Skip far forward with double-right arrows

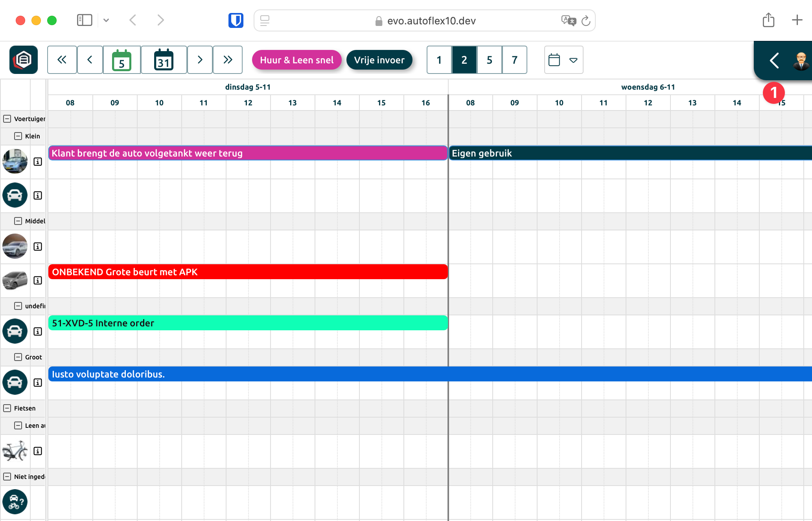click(x=228, y=60)
